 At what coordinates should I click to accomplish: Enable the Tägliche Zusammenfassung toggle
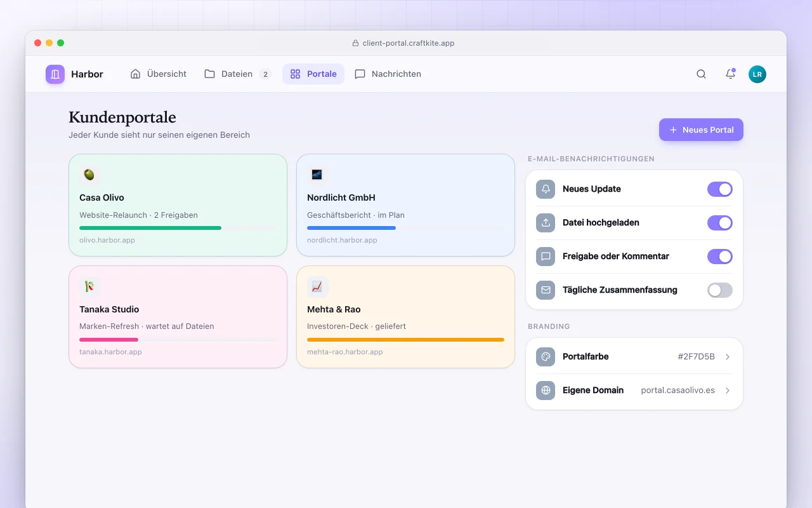[x=720, y=290]
